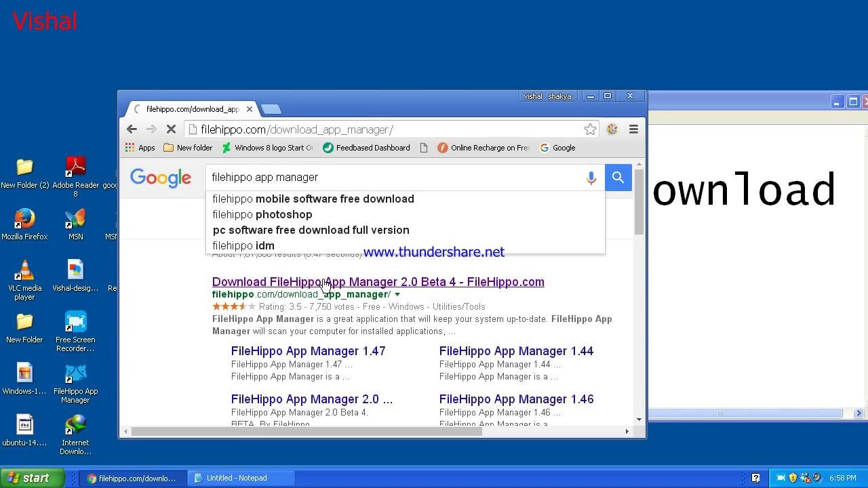Click colorful extension icon in Chrome toolbar
This screenshot has height=488, width=868.
[x=612, y=129]
